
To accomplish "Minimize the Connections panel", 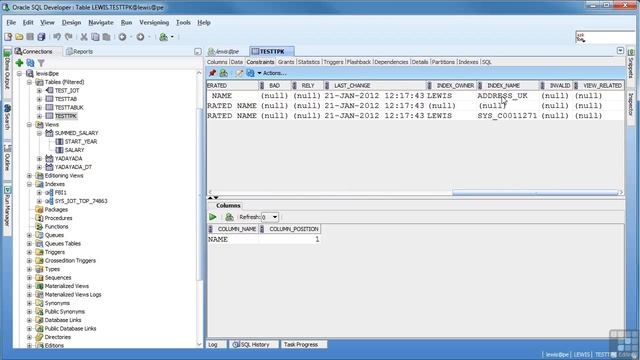I will coord(198,52).
